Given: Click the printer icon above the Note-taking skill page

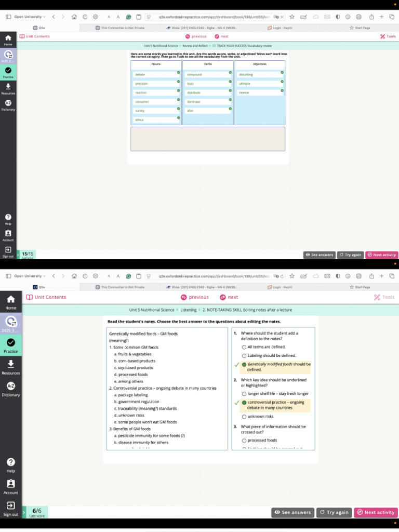Looking at the screenshot, I should tap(358, 276).
